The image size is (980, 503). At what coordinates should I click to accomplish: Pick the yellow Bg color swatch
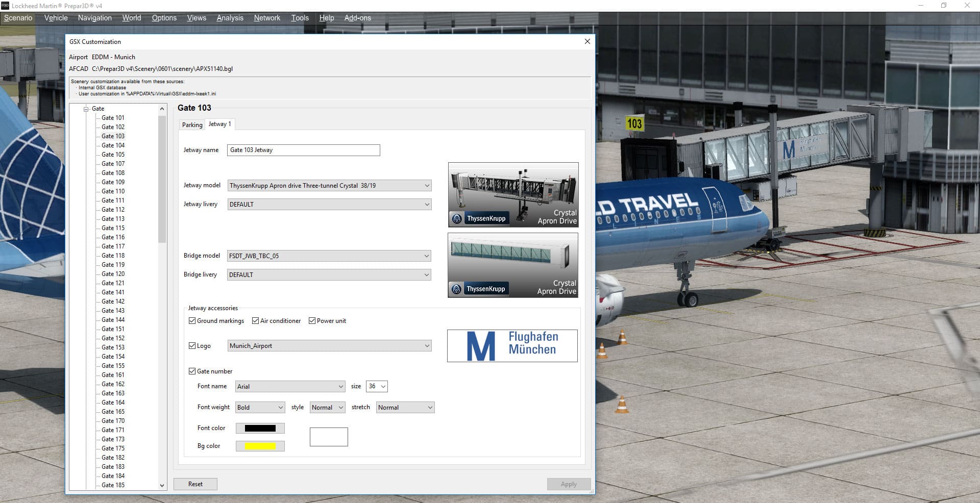[x=260, y=446]
